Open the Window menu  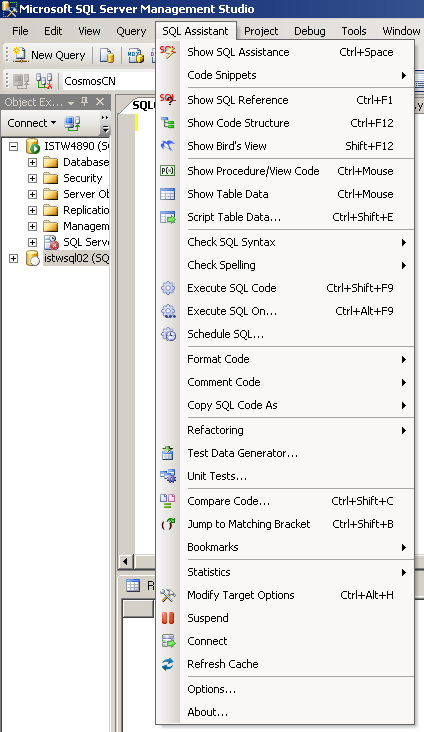pos(401,31)
